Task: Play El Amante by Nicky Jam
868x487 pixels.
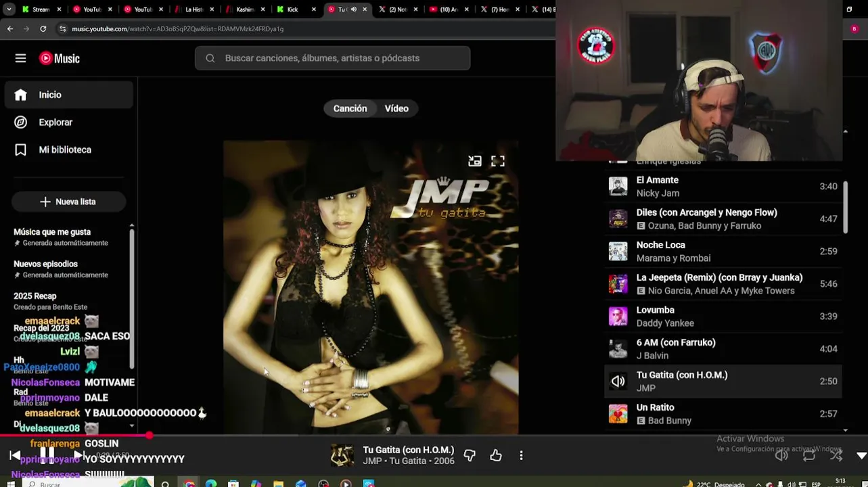Action: [x=723, y=187]
